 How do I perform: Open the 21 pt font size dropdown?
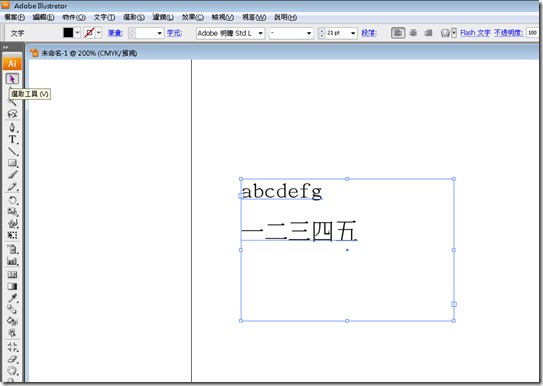(337, 33)
